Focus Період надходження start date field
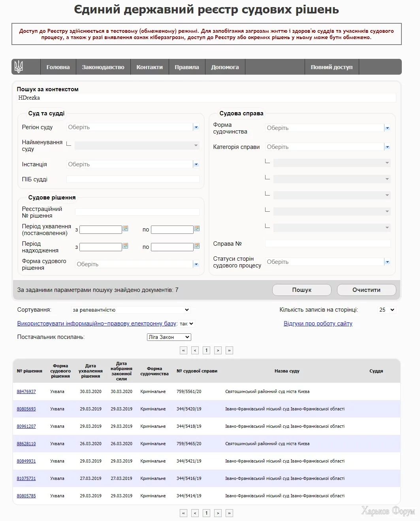Image resolution: width=420 pixels, height=521 pixels. (x=101, y=247)
